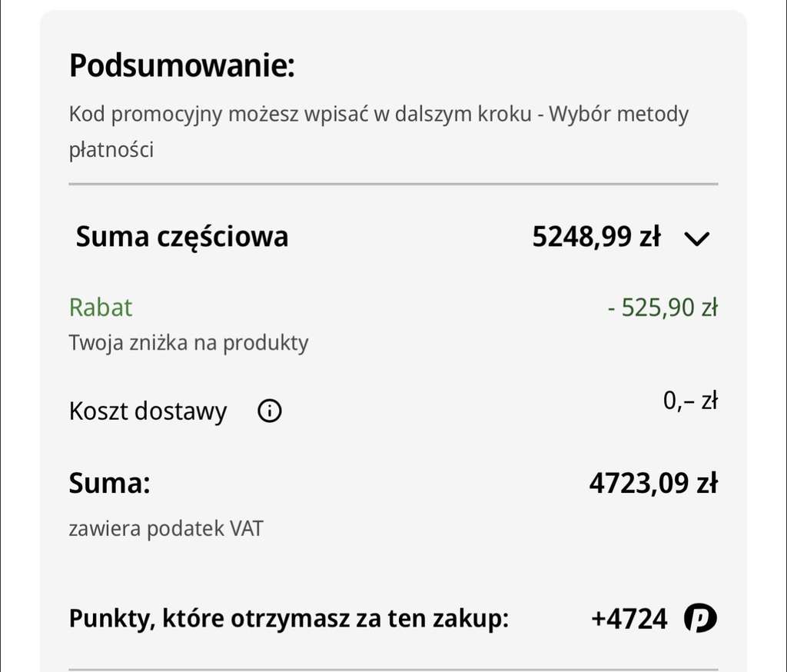Click the Twoja zniżka na produkty text
The image size is (787, 672).
(189, 343)
